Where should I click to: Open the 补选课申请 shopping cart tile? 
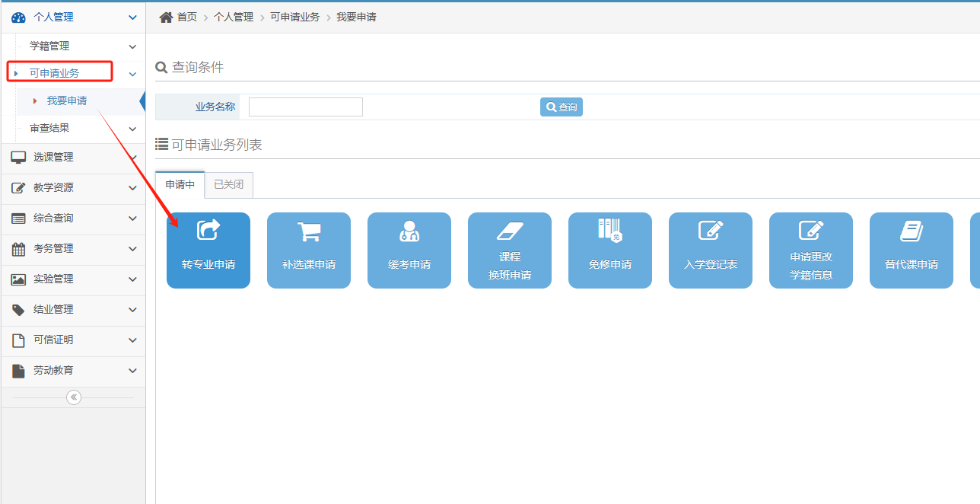tap(308, 250)
